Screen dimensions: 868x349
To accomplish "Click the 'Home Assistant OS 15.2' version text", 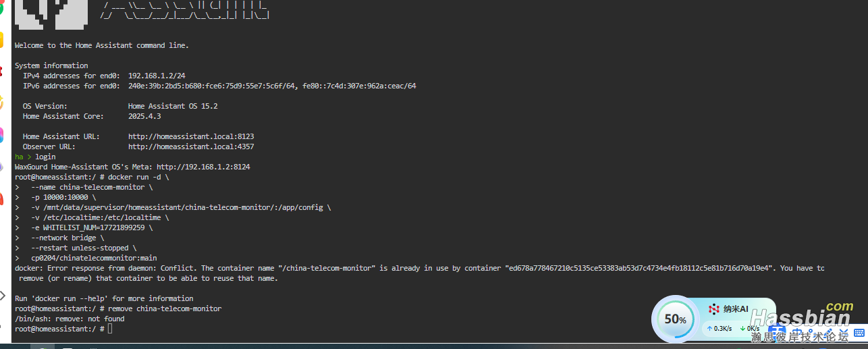I will pyautogui.click(x=173, y=106).
